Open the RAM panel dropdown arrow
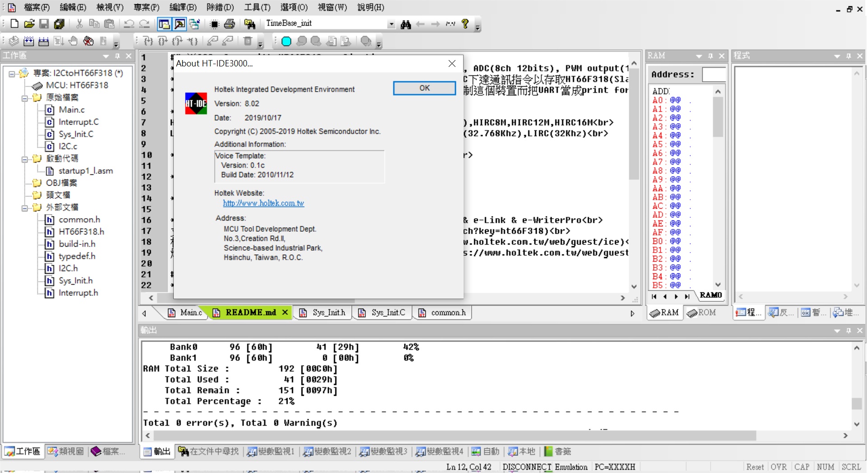 (x=699, y=56)
